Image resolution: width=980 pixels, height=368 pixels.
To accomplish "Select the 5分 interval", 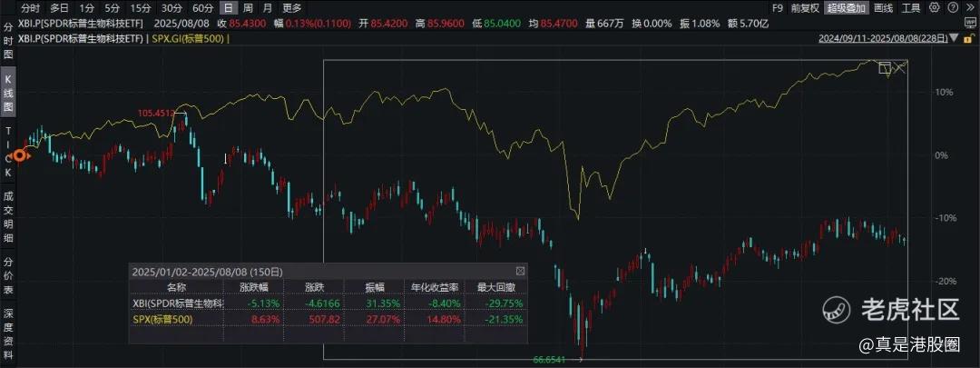I will click(x=112, y=8).
